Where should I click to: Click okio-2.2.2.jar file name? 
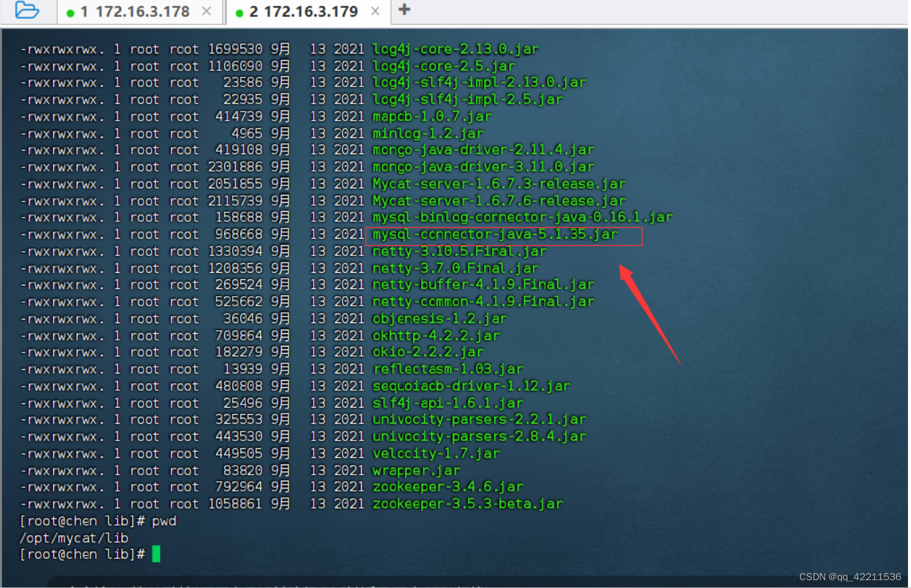428,352
